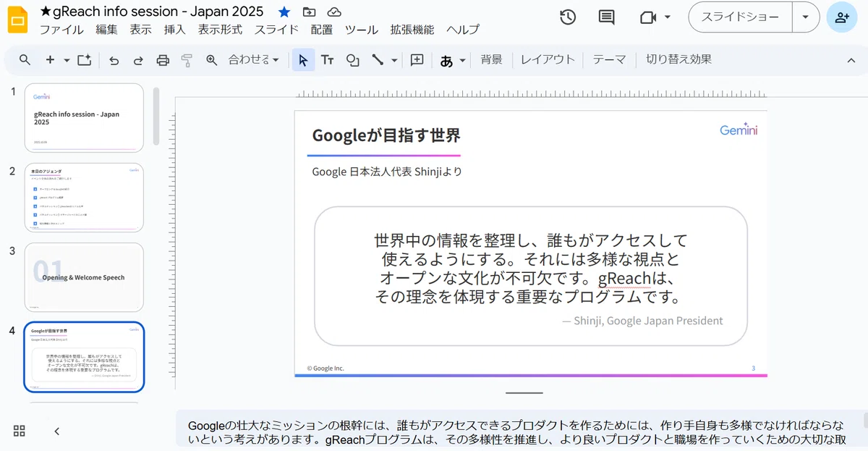The width and height of the screenshot is (868, 451).
Task: Share the document with add-person icon
Action: pyautogui.click(x=842, y=17)
